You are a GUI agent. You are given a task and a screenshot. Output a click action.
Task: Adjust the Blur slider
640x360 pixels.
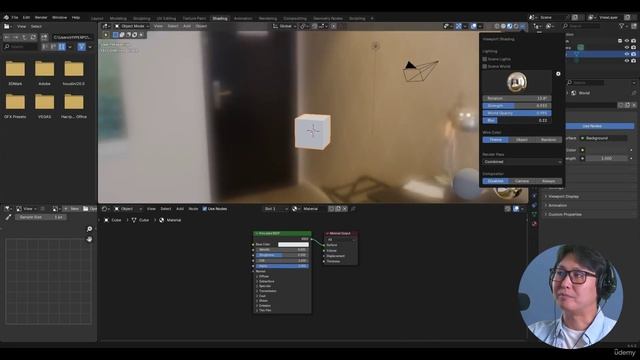point(517,120)
